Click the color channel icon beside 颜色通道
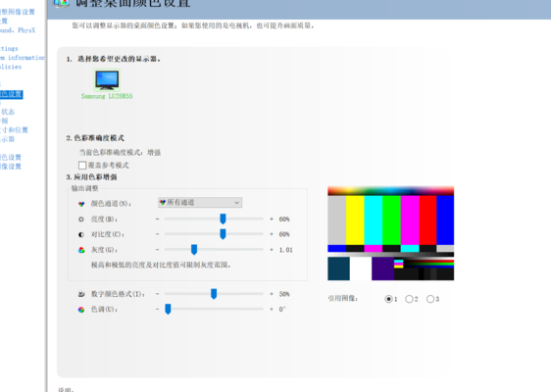The height and width of the screenshot is (392, 551). (81, 204)
